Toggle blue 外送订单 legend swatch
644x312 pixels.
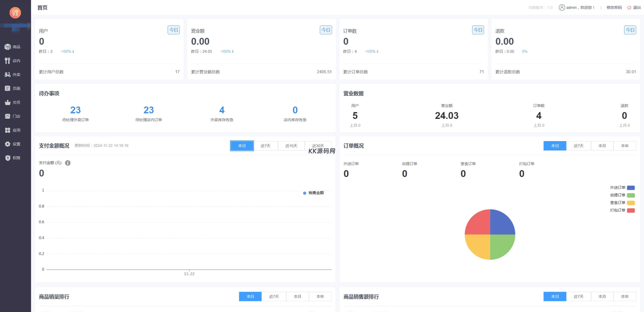631,188
